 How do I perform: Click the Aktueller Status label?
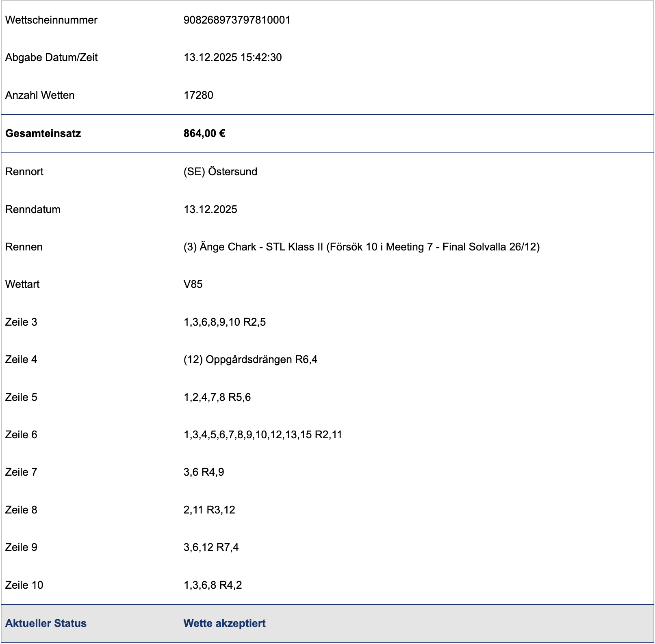[x=46, y=623]
